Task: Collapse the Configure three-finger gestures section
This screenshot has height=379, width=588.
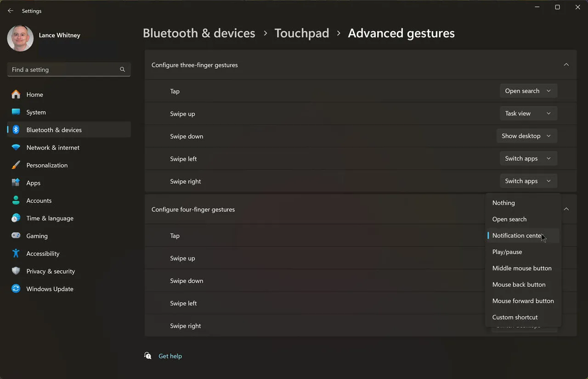Action: pyautogui.click(x=566, y=65)
